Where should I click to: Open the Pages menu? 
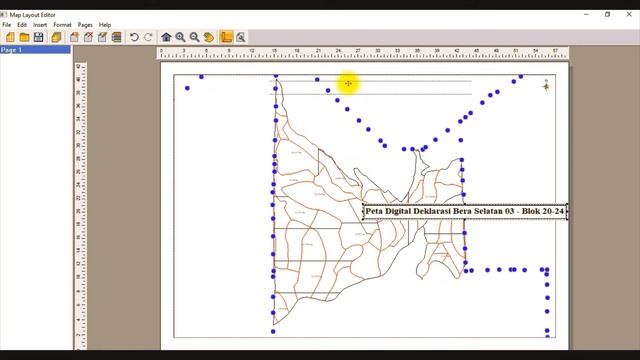[x=85, y=25]
